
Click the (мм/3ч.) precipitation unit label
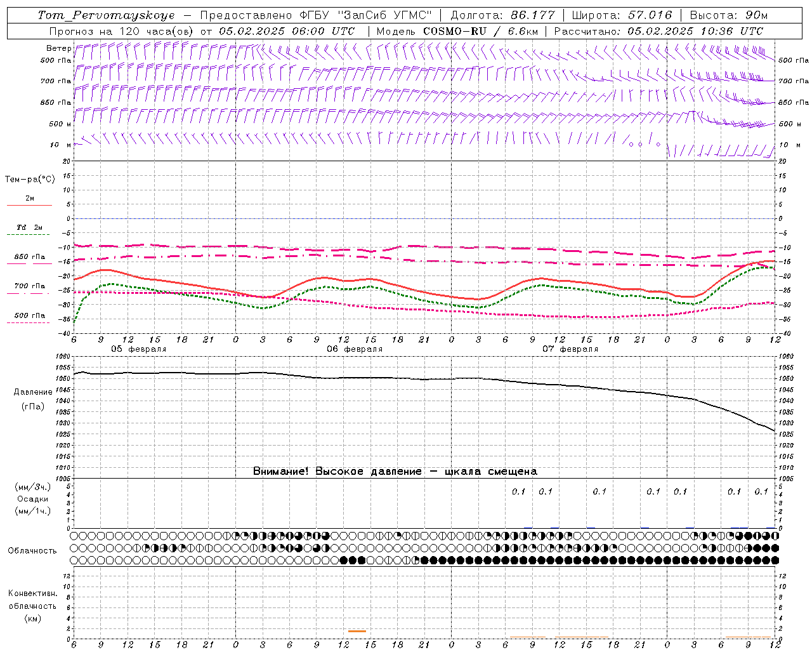pyautogui.click(x=33, y=487)
